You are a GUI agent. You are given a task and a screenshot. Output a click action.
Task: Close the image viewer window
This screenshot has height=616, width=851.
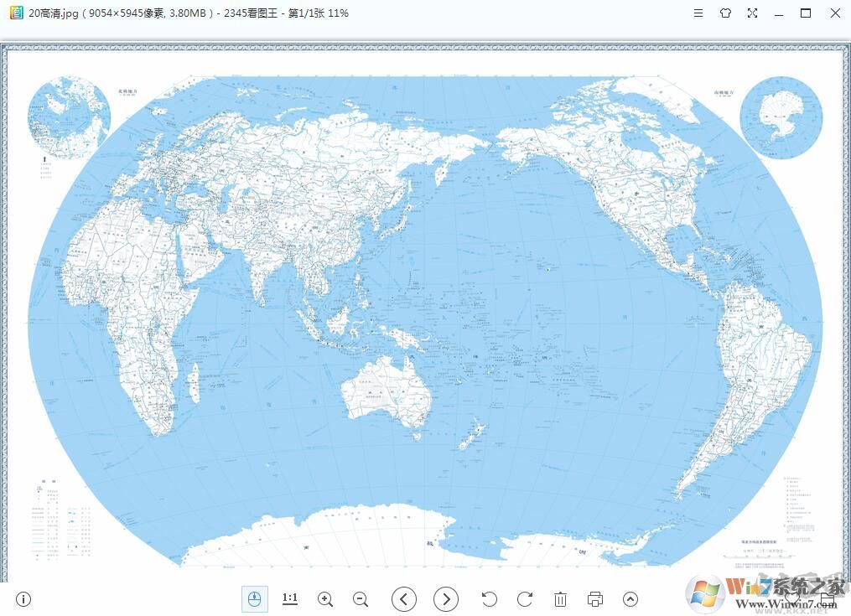click(x=835, y=13)
